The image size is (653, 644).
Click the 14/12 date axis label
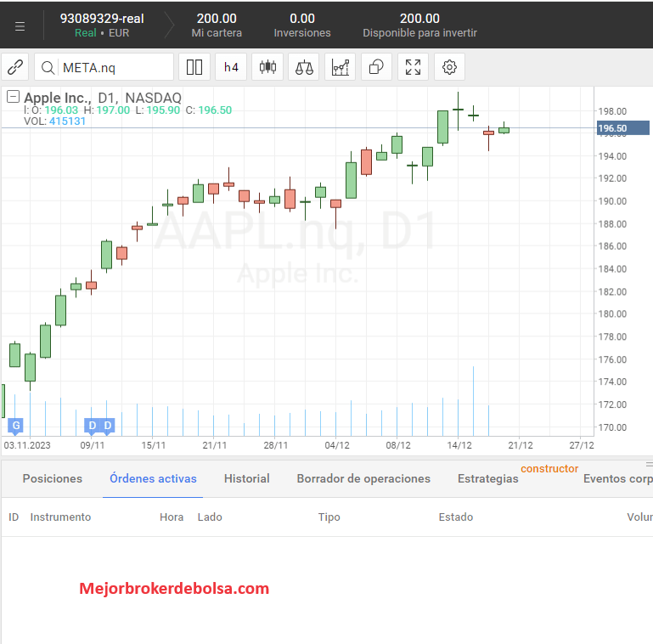[x=459, y=445]
